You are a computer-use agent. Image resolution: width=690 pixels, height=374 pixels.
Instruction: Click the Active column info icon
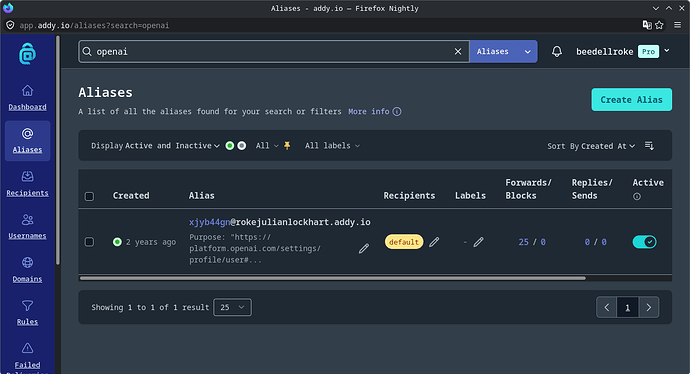tap(637, 197)
